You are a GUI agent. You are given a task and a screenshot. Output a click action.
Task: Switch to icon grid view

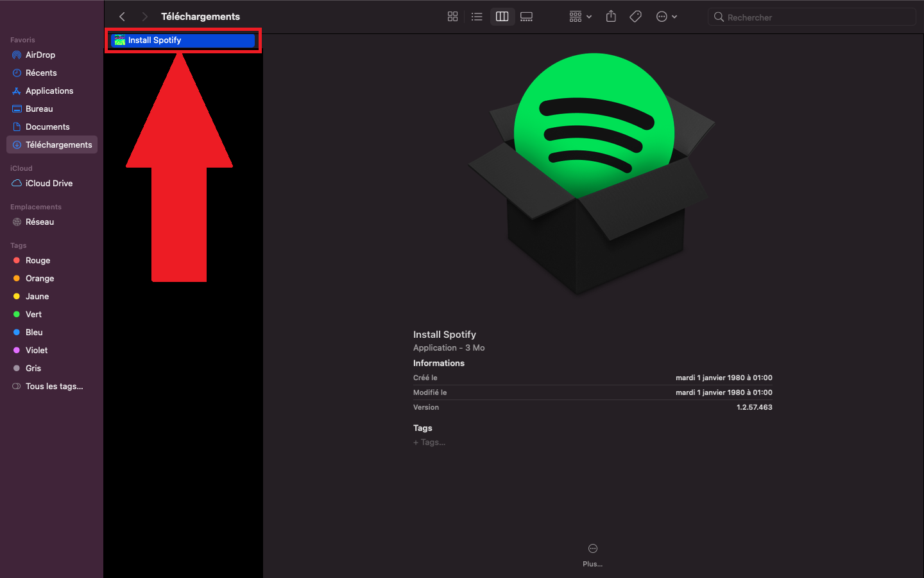coord(452,17)
